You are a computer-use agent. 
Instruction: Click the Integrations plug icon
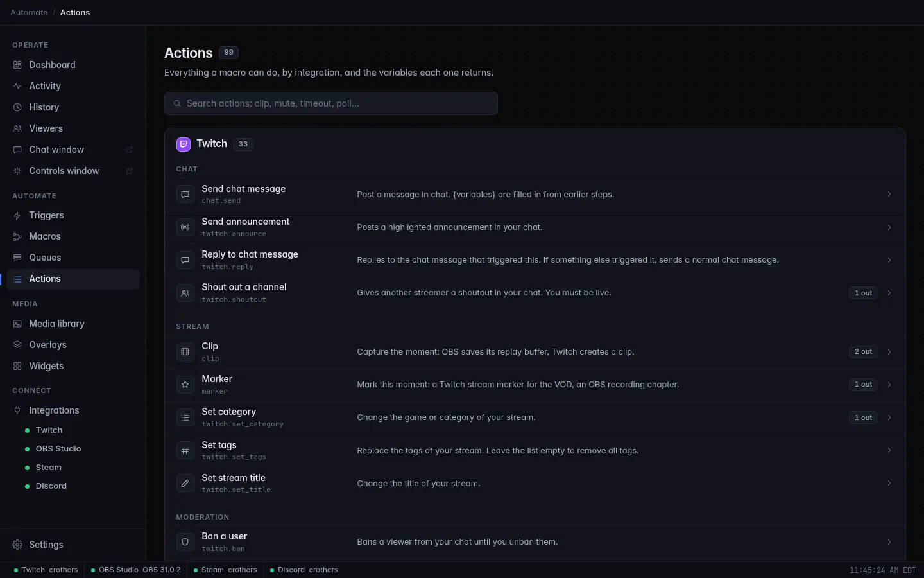(17, 410)
